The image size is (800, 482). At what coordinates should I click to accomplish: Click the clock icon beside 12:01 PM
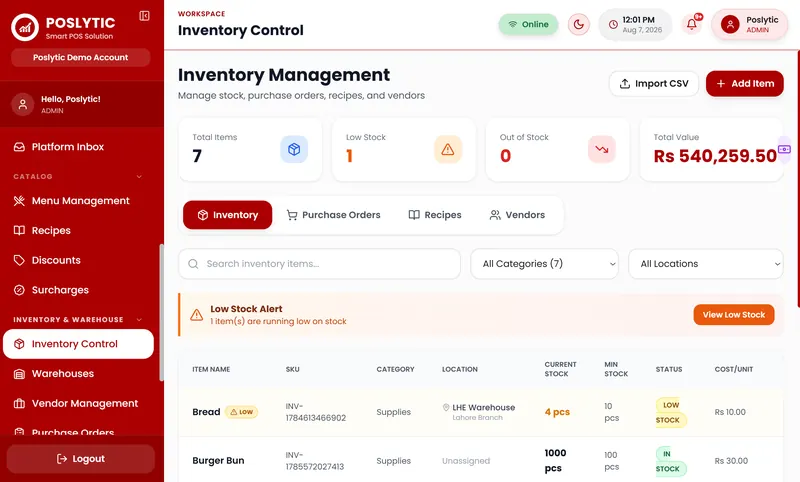(613, 24)
